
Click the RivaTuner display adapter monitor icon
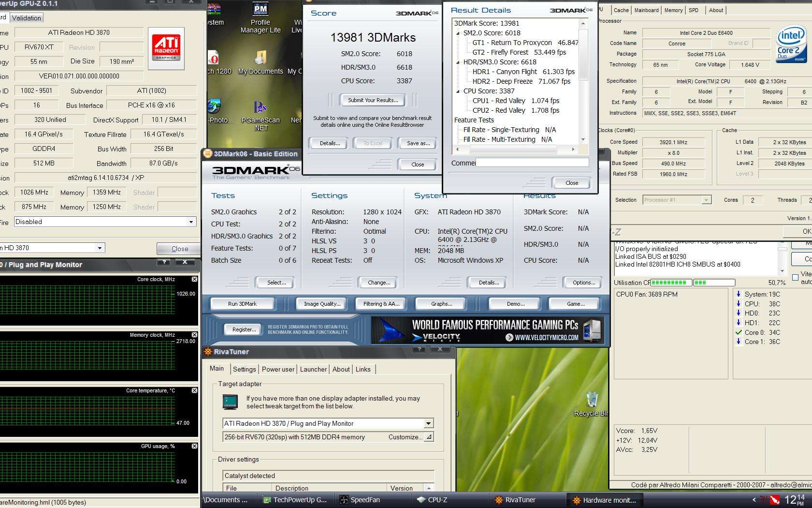coord(230,402)
